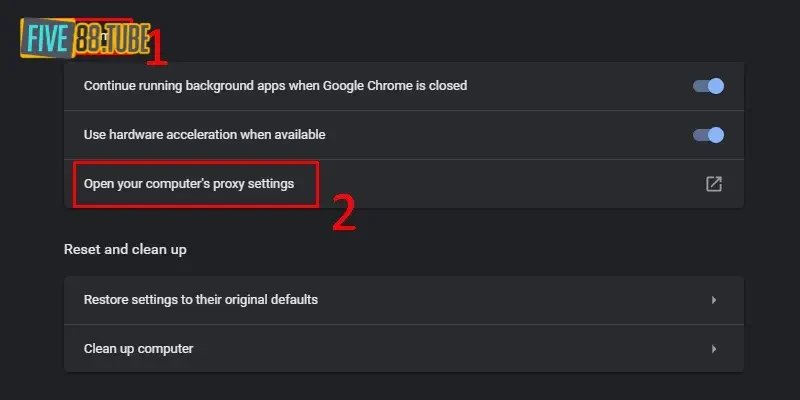Screen dimensions: 800x400
Task: Click the red number 2 annotation
Action: [344, 213]
